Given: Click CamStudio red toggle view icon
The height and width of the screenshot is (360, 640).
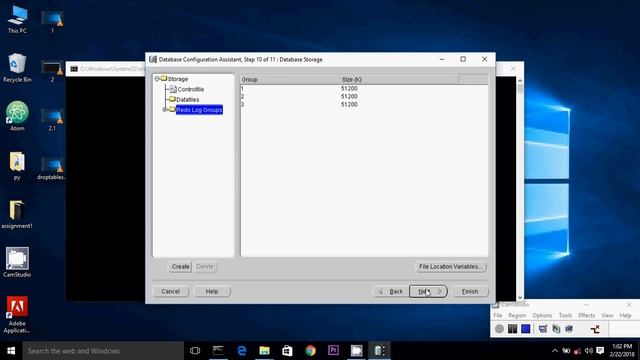Looking at the screenshot, I should coord(595,329).
